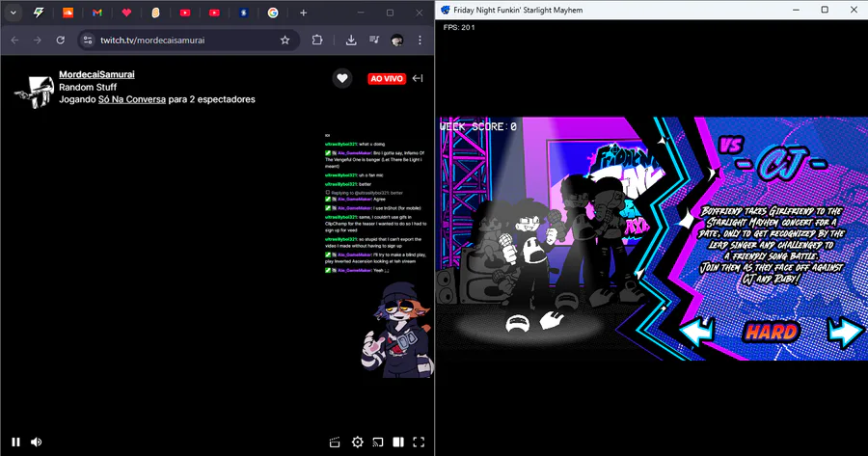Switch to the SoundCloud browser tab
This screenshot has width=868, height=456.
68,13
